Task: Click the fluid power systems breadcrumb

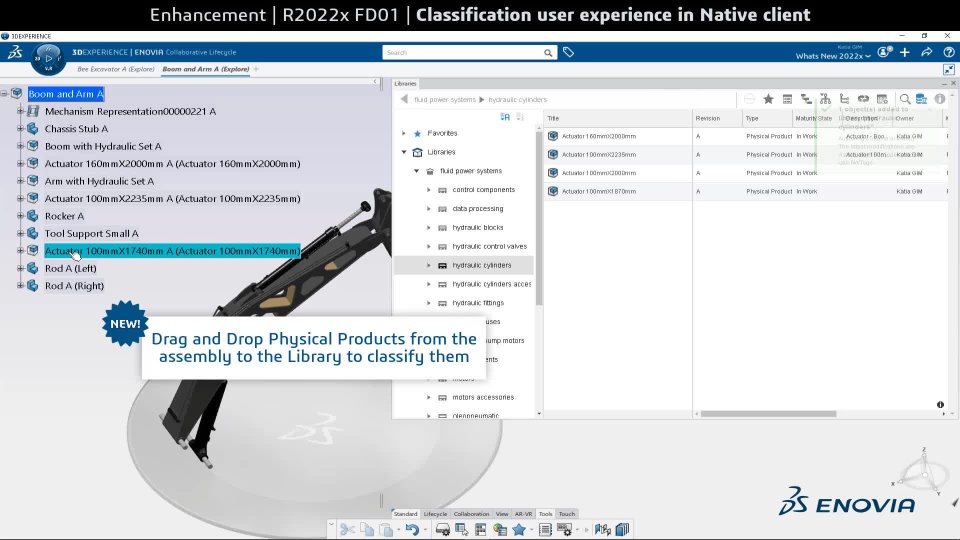Action: tap(444, 99)
